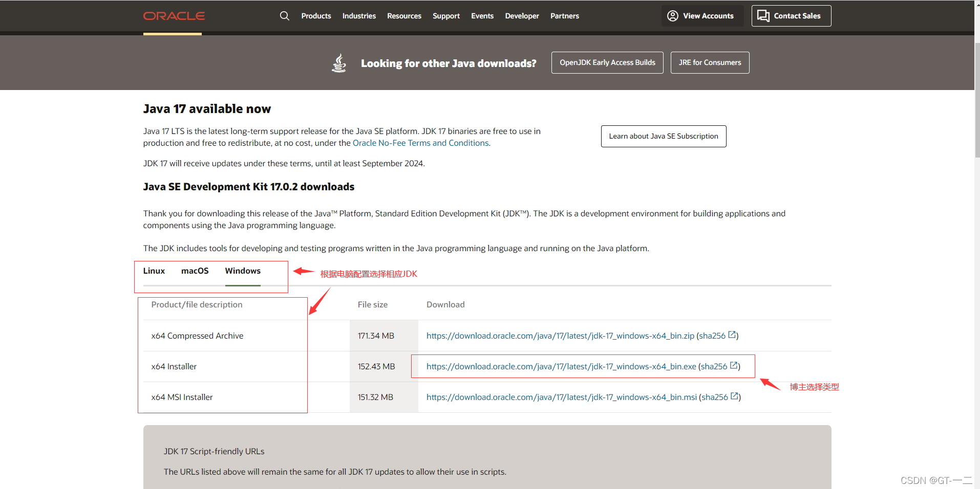
Task: Open Oracle No-Fee Terms and Conditions link
Action: (x=420, y=143)
